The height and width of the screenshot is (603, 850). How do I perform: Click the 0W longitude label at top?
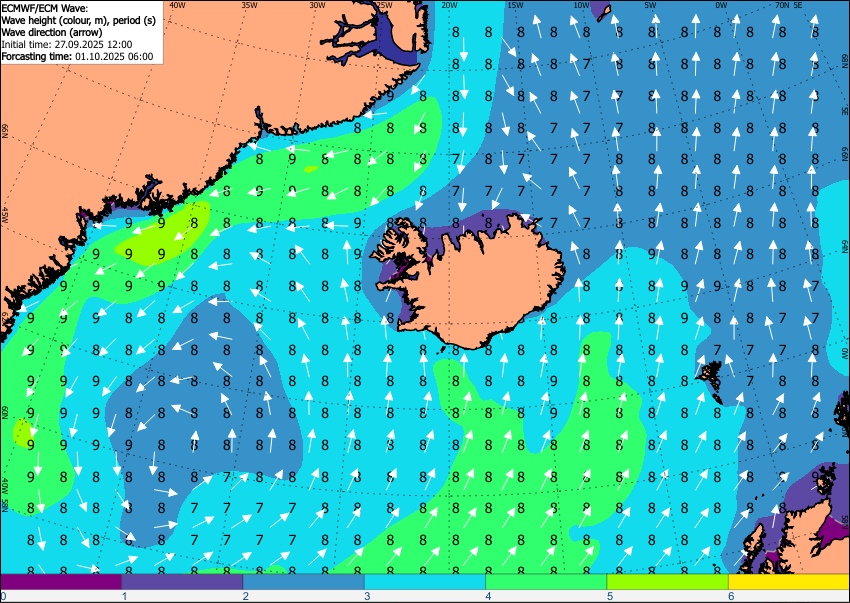(x=721, y=5)
